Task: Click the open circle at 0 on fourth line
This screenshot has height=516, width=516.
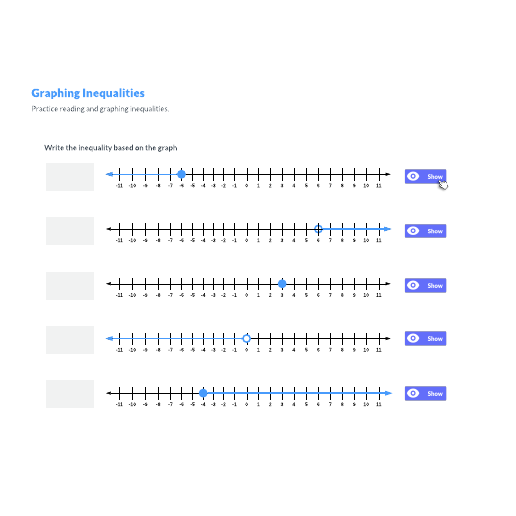Action: (x=246, y=338)
